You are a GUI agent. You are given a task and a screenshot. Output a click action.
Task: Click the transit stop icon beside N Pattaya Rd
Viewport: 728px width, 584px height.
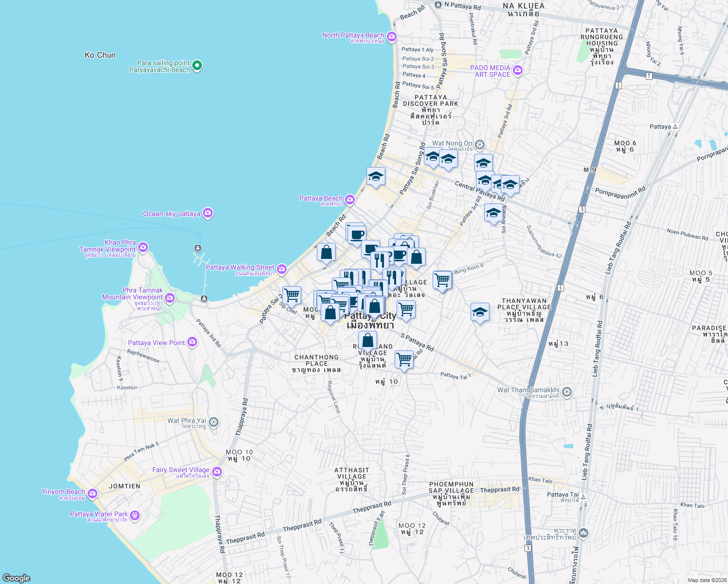tap(438, 5)
